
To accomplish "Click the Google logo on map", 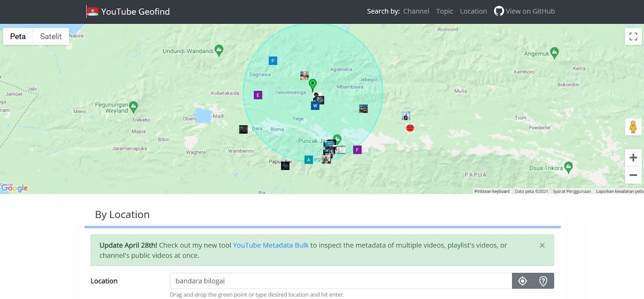I will coord(14,188).
